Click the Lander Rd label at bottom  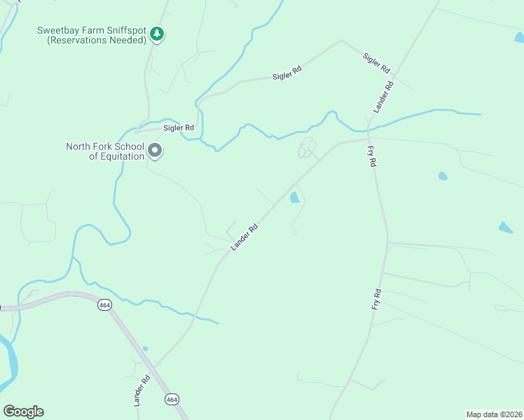pyautogui.click(x=142, y=391)
